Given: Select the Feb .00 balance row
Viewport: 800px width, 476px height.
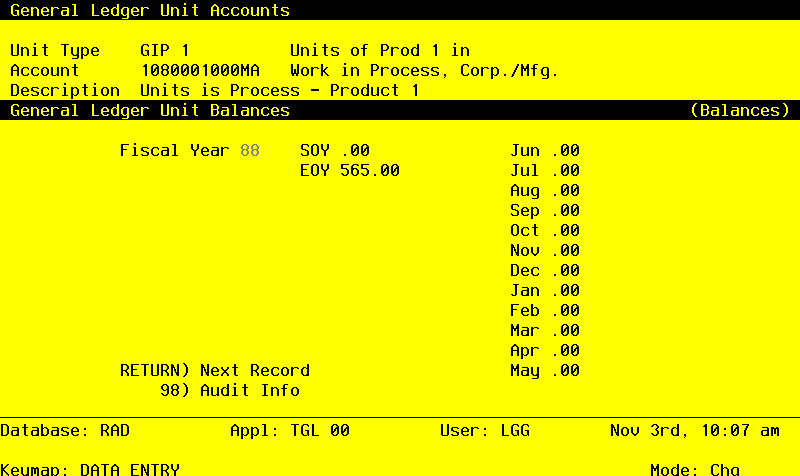Looking at the screenshot, I should (545, 310).
